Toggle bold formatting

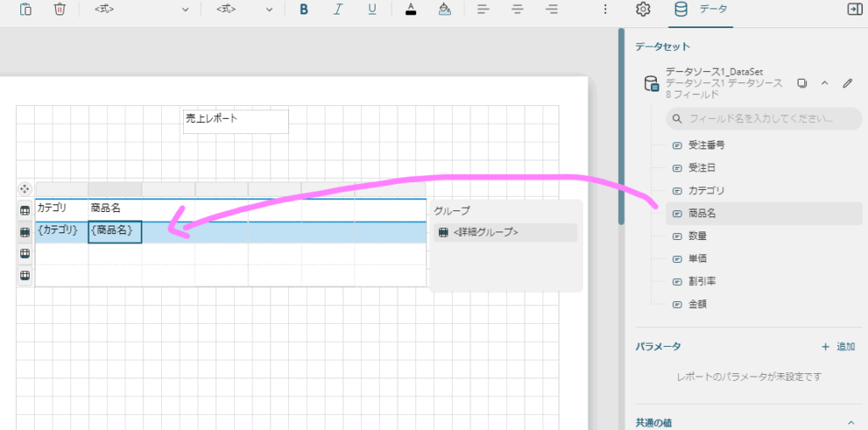pyautogui.click(x=303, y=9)
